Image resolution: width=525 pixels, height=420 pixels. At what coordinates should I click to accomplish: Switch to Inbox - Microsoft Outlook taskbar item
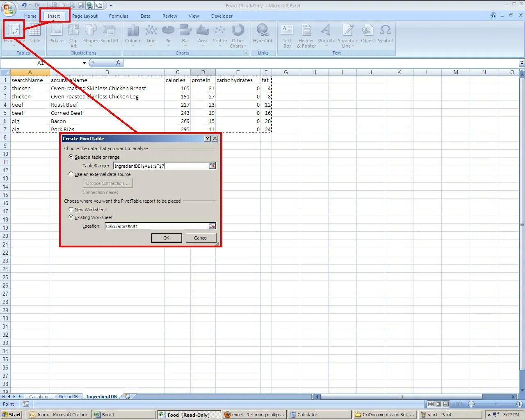coord(59,415)
